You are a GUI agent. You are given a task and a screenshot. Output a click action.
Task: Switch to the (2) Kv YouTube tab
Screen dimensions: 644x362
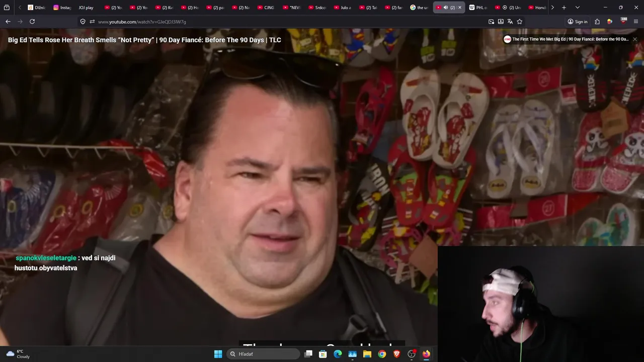(164, 8)
